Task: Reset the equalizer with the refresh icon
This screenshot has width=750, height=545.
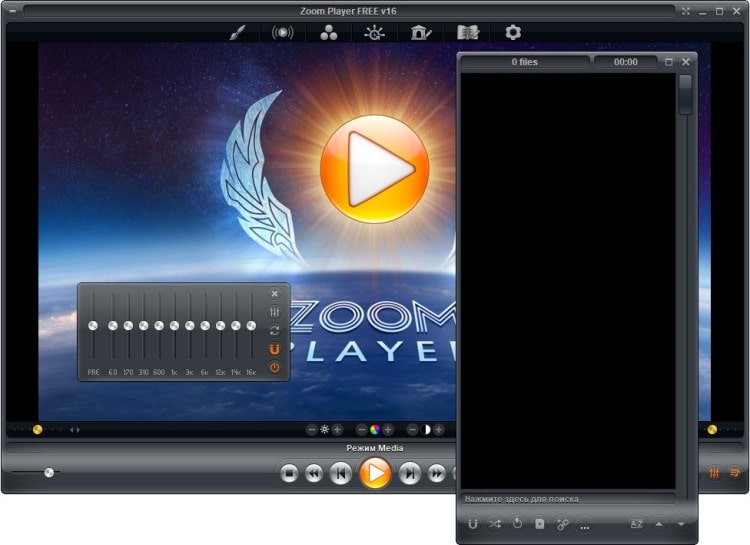Action: click(x=275, y=331)
